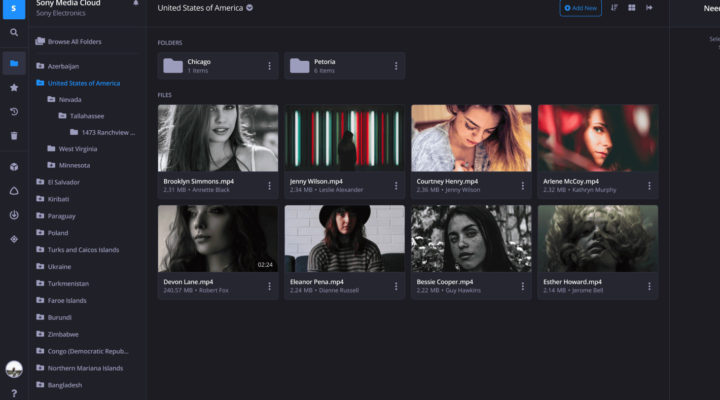Open the user avatar profile
The width and height of the screenshot is (720, 400).
click(x=14, y=369)
